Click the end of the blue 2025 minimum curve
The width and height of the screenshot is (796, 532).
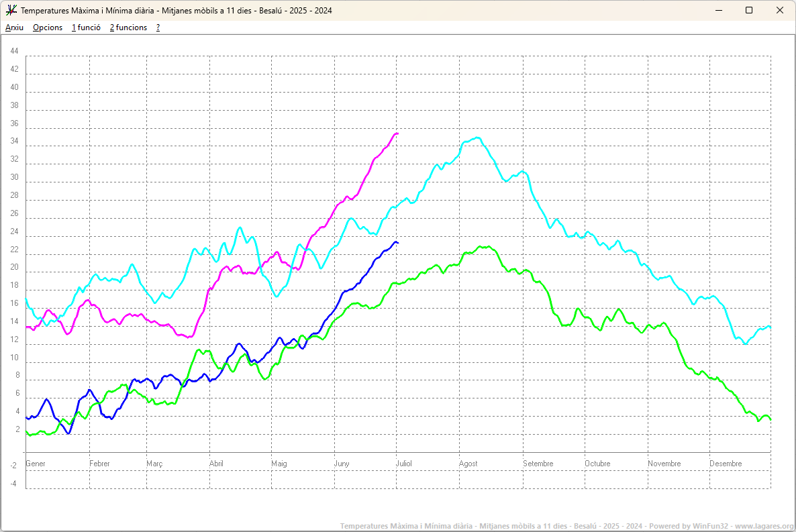tap(397, 243)
